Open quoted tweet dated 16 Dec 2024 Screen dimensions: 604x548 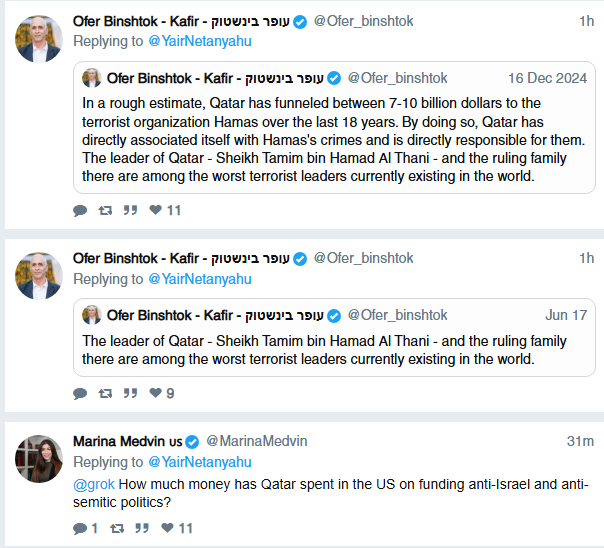(x=334, y=127)
